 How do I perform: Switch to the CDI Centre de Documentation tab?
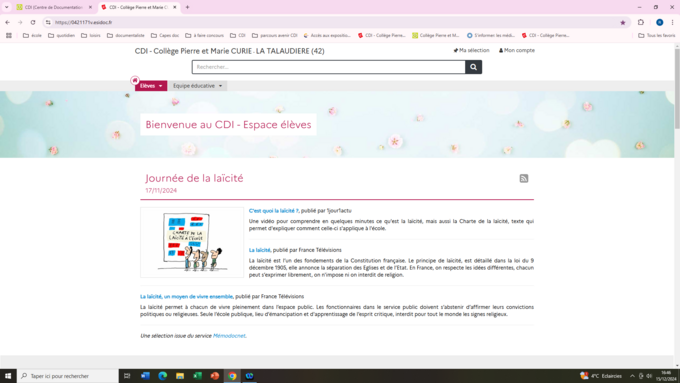coord(54,7)
